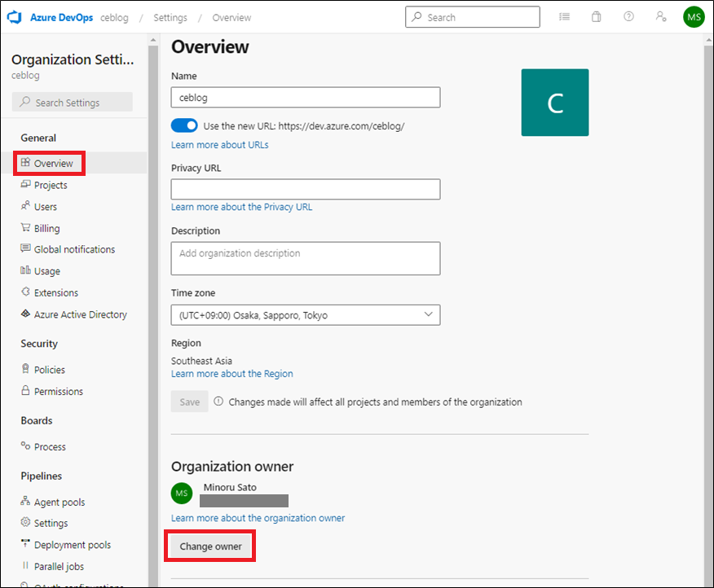Open the MS profile avatar menu

(x=694, y=17)
